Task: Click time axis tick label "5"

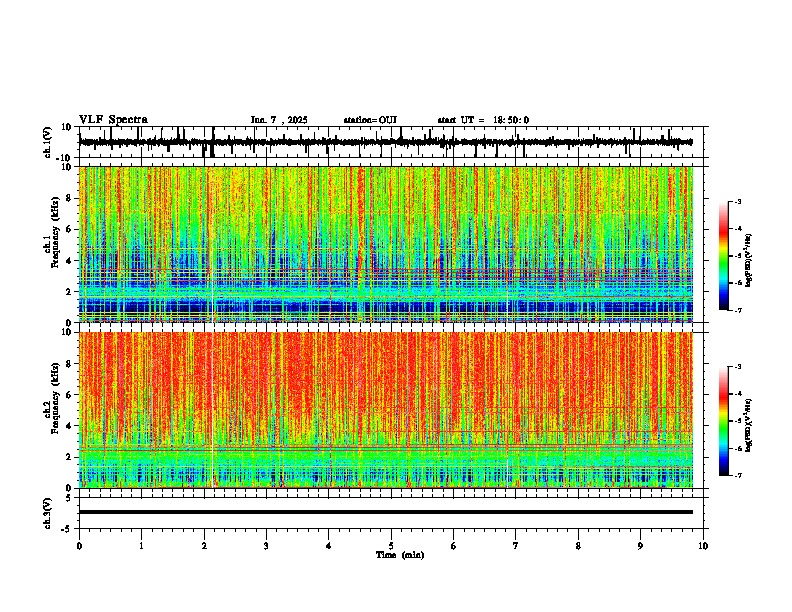Action: point(391,546)
